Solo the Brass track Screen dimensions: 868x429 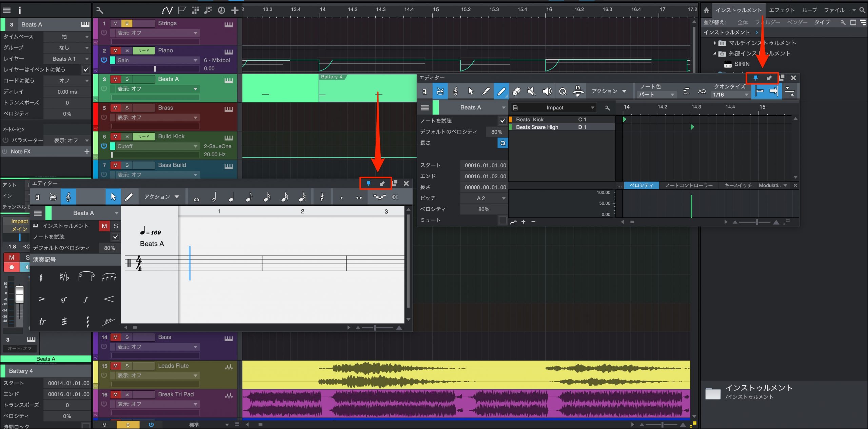click(x=127, y=108)
